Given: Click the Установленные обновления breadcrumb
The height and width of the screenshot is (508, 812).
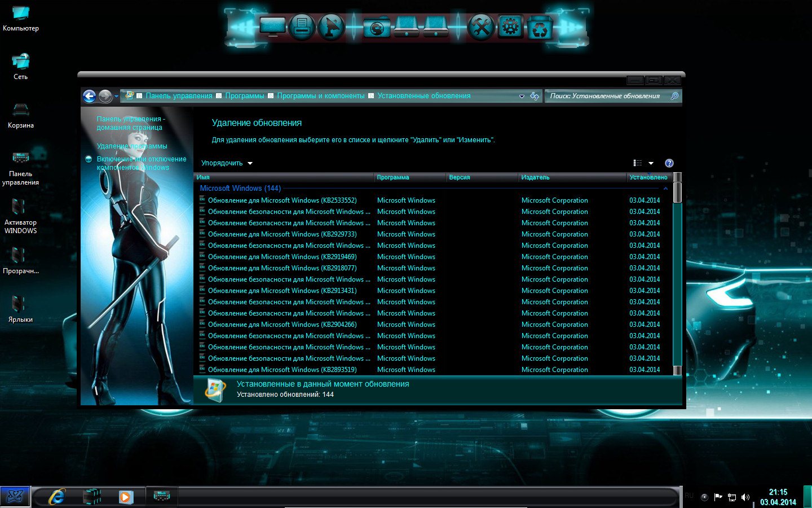Looking at the screenshot, I should (424, 96).
